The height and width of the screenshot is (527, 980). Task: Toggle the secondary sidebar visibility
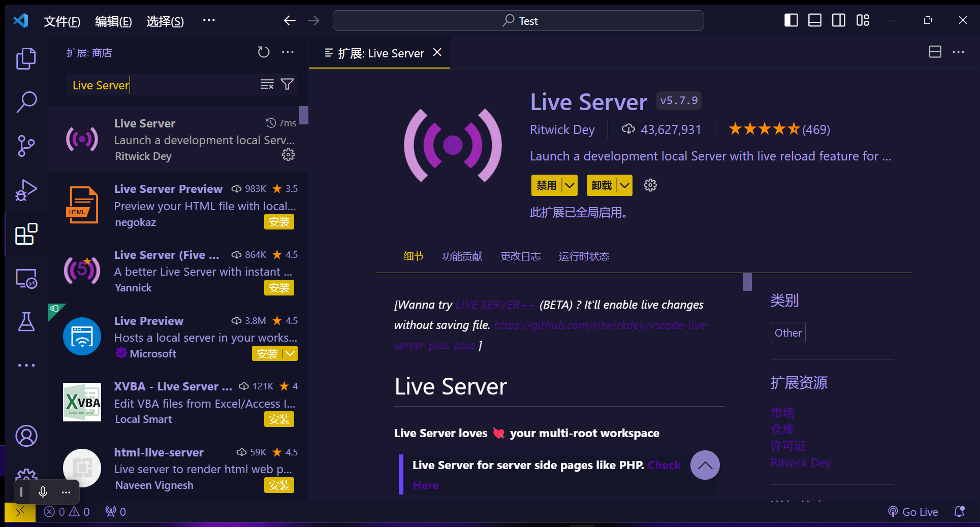tap(838, 20)
